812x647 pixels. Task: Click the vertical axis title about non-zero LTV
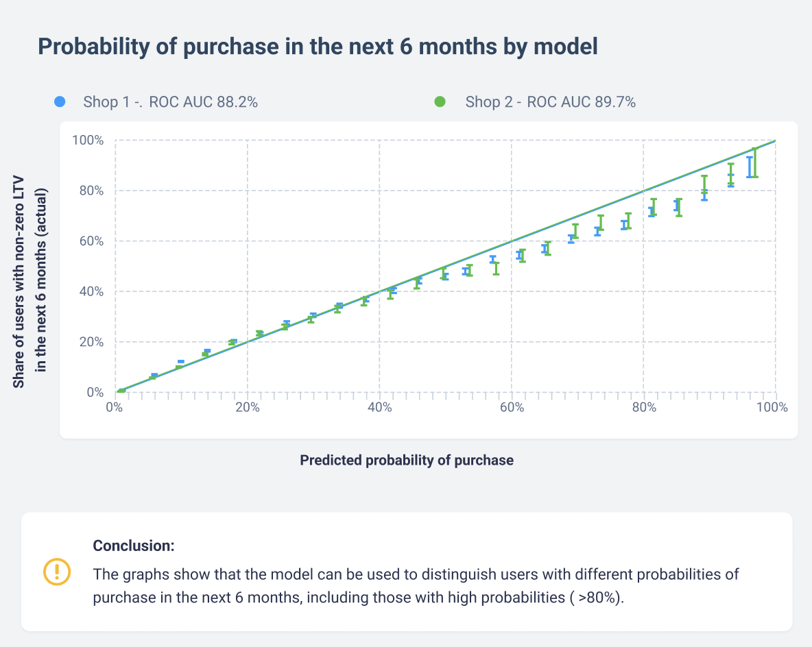pos(29,281)
